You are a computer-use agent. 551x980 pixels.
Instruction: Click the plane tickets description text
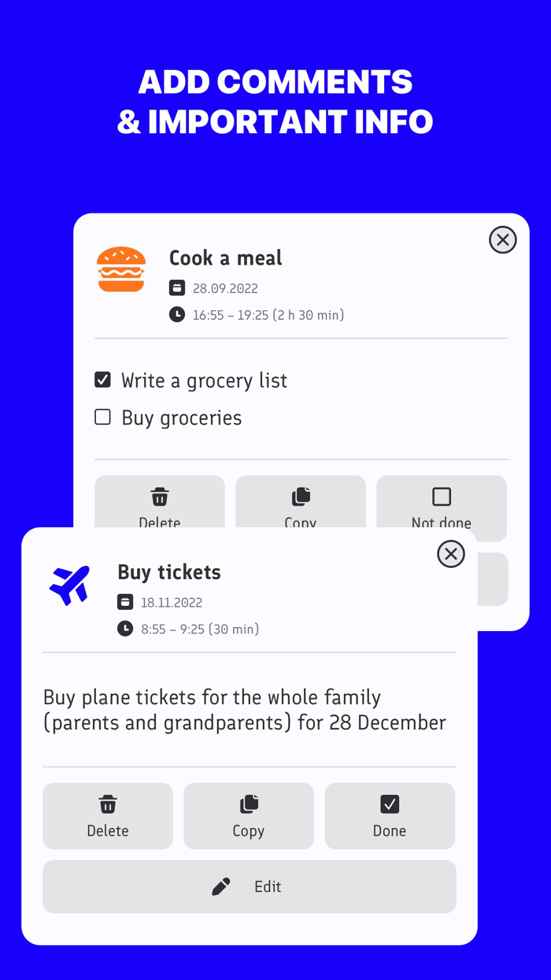click(249, 710)
